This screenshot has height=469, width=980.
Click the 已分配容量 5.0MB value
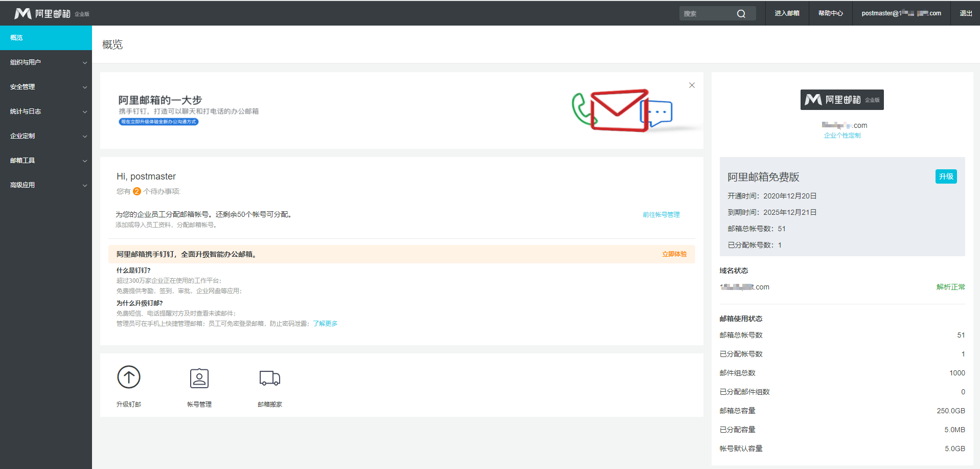tap(954, 430)
